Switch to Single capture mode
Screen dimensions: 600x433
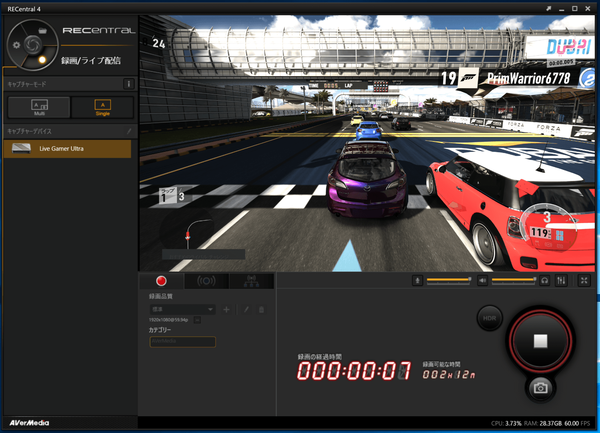pyautogui.click(x=103, y=107)
